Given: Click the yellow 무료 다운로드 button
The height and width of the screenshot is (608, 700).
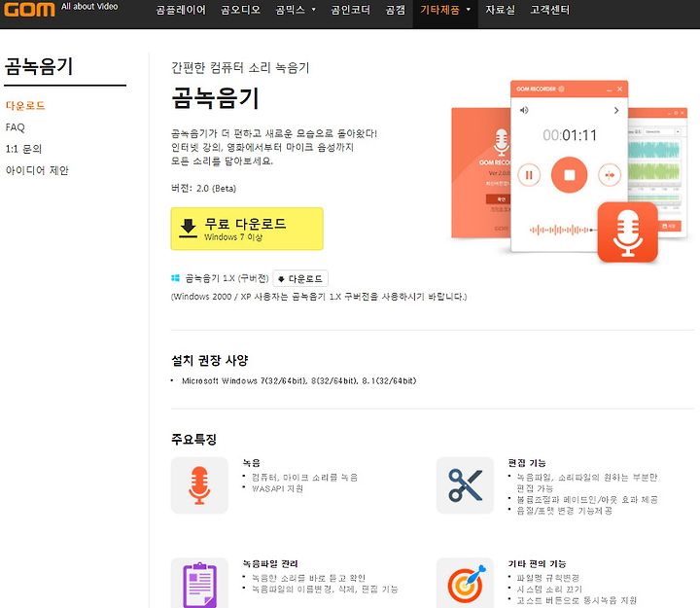Looking at the screenshot, I should click(x=247, y=229).
